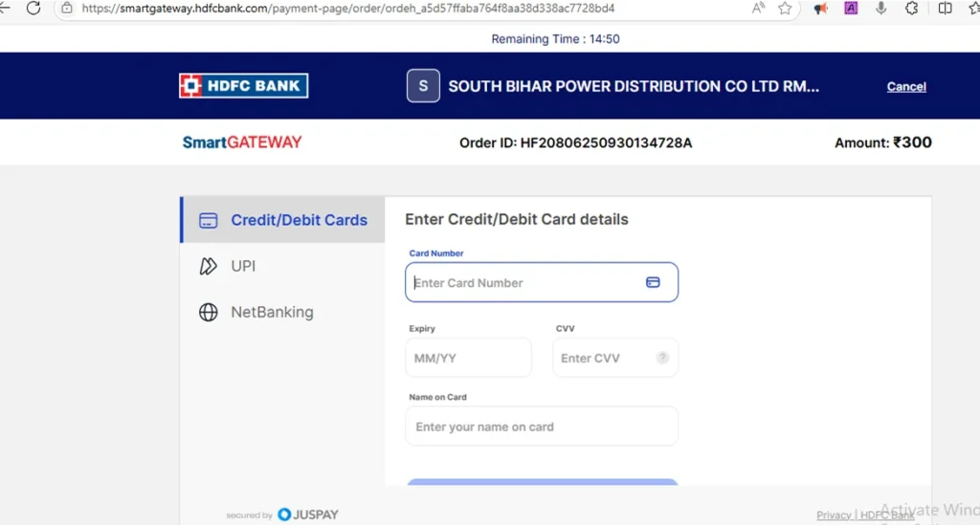Focus the Expiry MM/YY field
Viewport: 980px width, 525px height.
(468, 358)
